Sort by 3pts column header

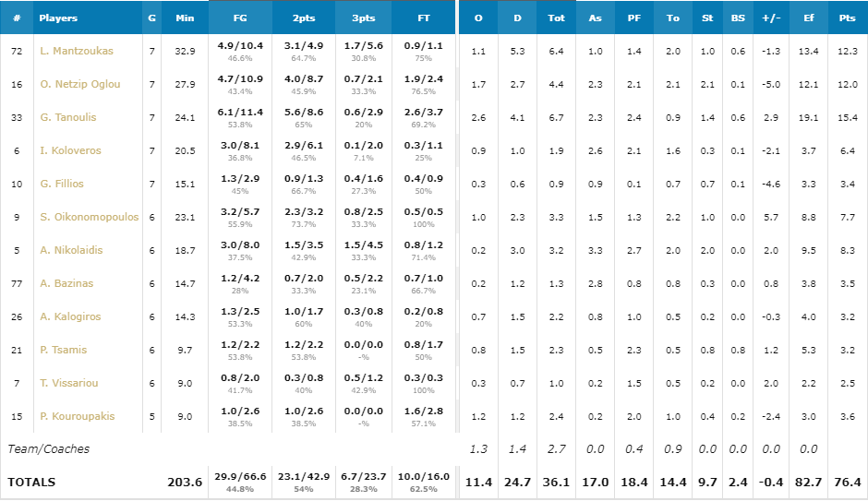pyautogui.click(x=364, y=18)
